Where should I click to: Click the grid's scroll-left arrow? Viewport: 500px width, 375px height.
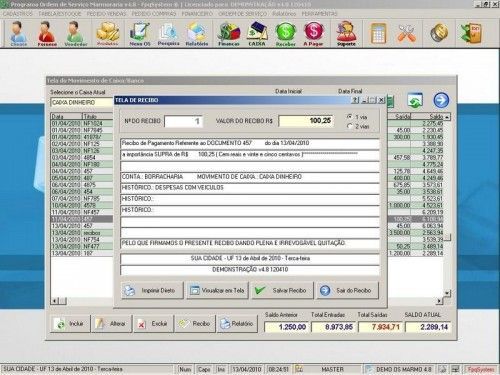[55, 301]
